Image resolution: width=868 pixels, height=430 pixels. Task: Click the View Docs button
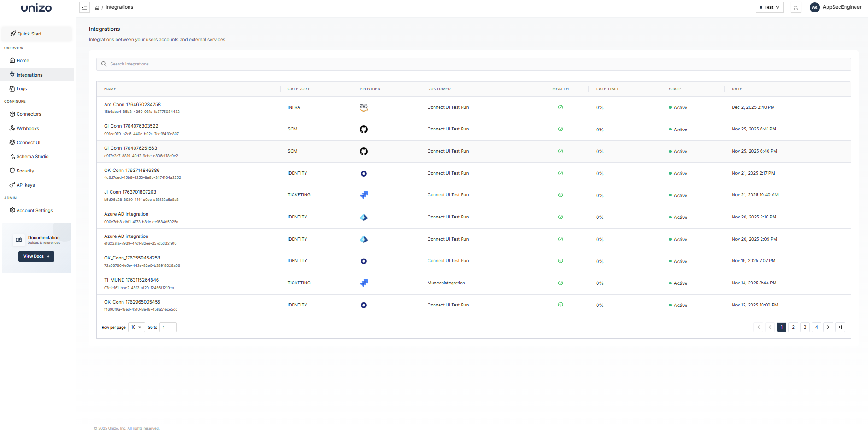(x=36, y=256)
